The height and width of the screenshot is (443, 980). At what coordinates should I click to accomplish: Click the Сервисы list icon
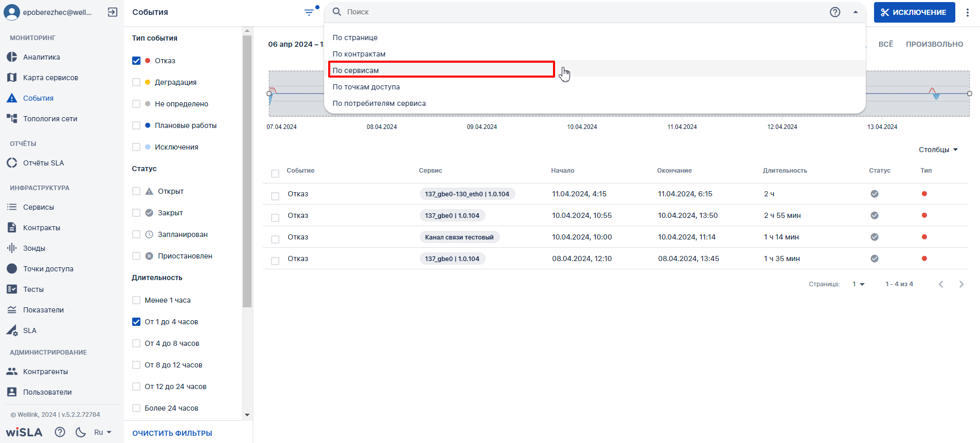pos(12,207)
